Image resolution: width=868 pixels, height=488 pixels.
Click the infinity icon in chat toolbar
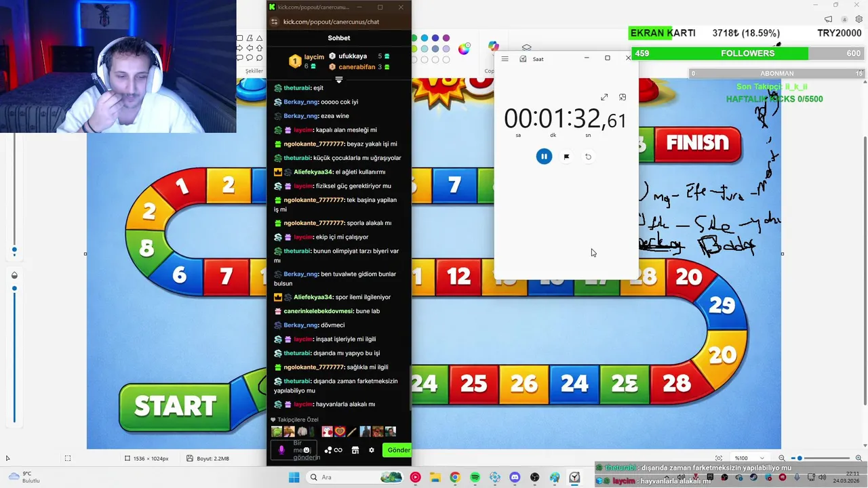pos(338,450)
